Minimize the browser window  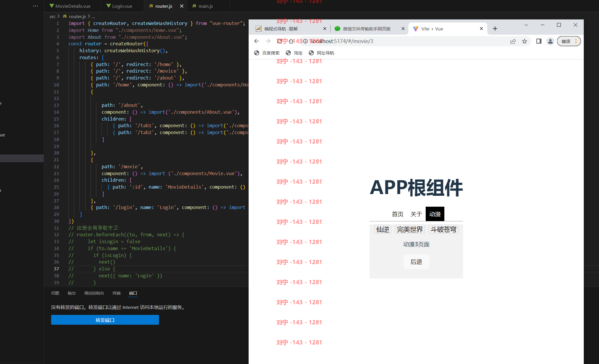coord(542,25)
